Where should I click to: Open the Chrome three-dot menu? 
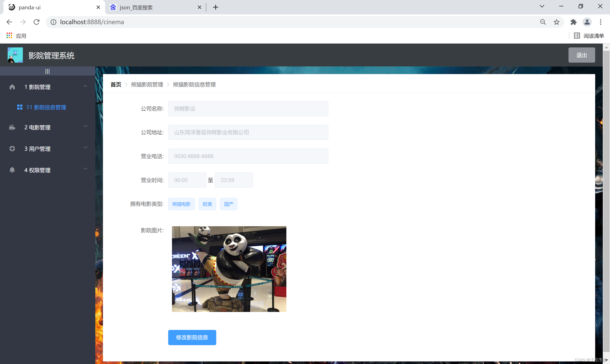(601, 22)
